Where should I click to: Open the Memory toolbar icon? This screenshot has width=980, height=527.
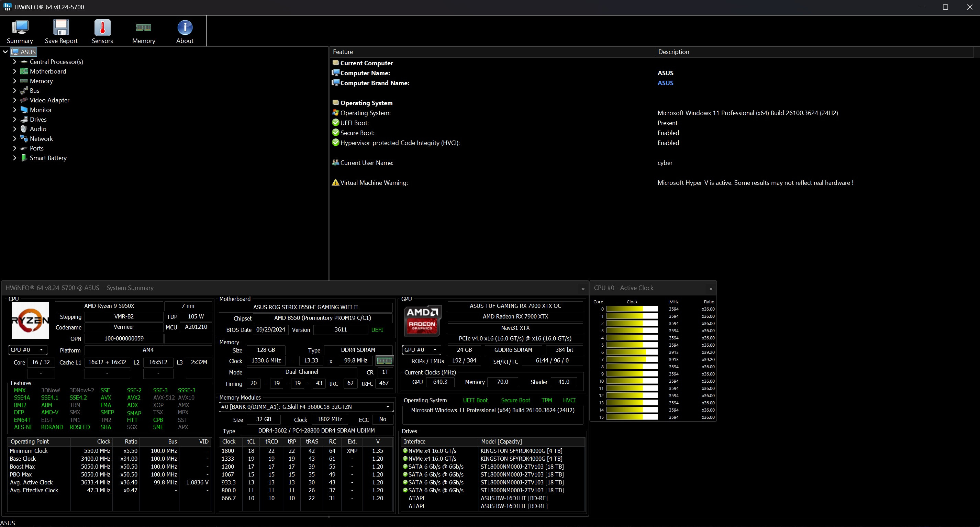pos(144,27)
